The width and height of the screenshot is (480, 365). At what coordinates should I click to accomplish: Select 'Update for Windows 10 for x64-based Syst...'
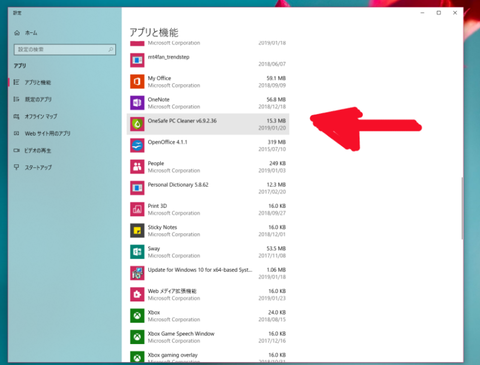(x=200, y=270)
